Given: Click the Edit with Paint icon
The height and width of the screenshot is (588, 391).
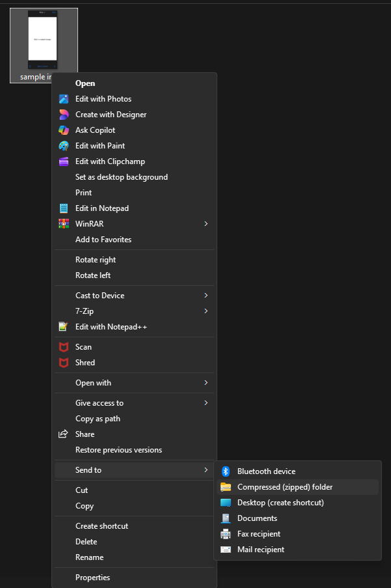Looking at the screenshot, I should coord(63,145).
